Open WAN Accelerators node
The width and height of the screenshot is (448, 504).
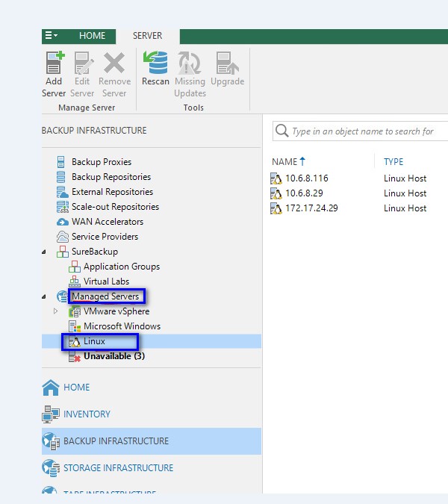pos(107,222)
